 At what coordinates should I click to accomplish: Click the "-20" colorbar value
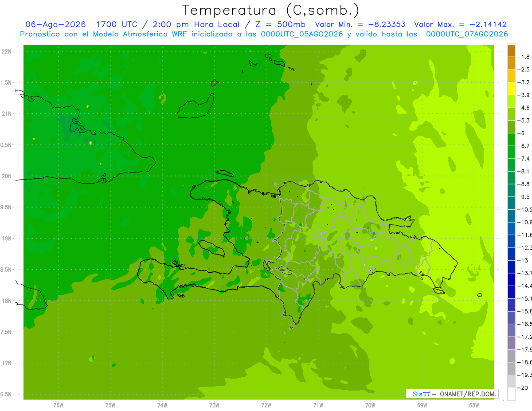(523, 388)
